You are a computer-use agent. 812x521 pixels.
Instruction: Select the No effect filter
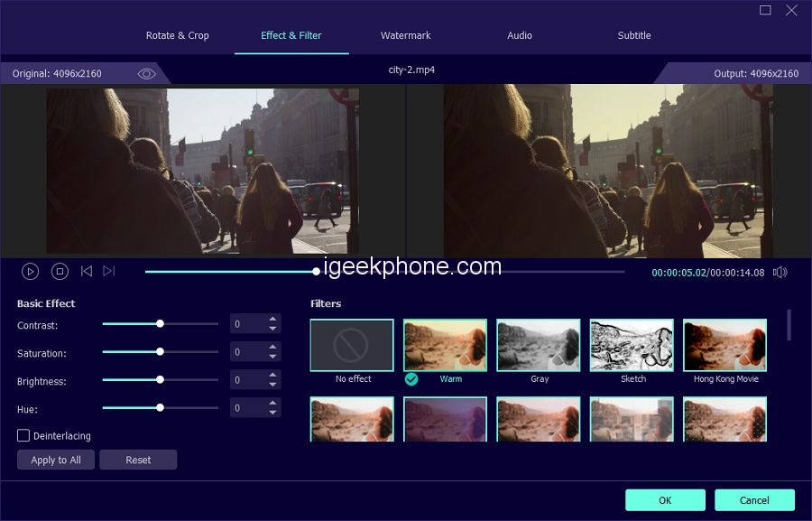pos(352,345)
